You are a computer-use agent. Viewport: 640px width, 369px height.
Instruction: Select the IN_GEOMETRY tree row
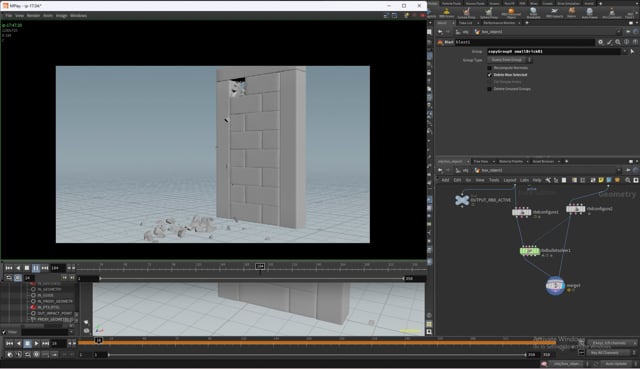tap(49, 289)
